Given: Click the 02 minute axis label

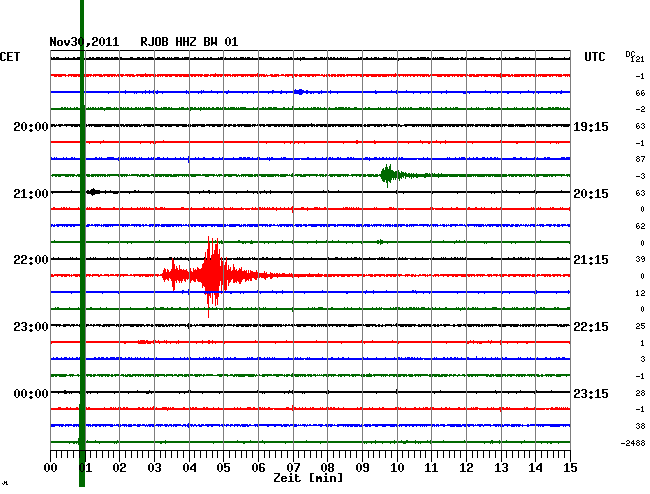Looking at the screenshot, I should tap(119, 468).
